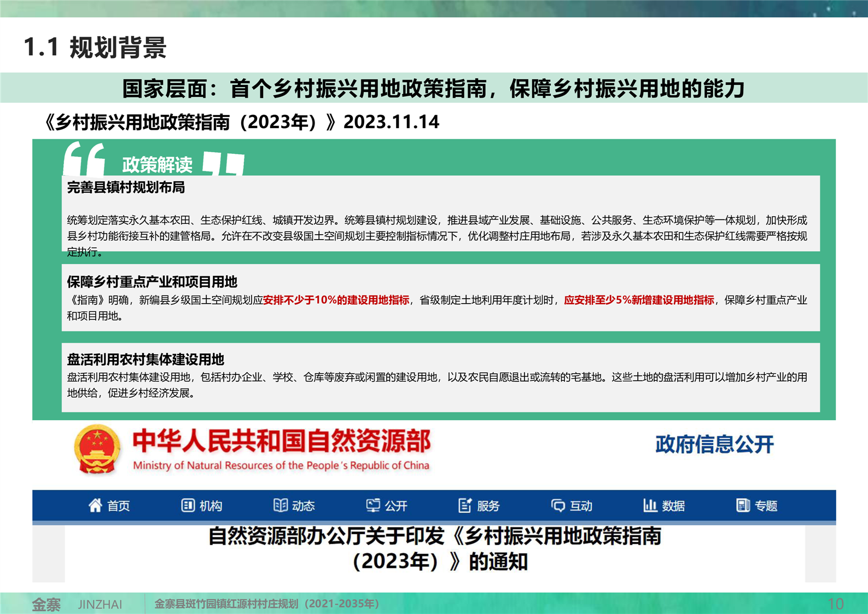Click the chat bubble icon beside 互动

point(558,505)
